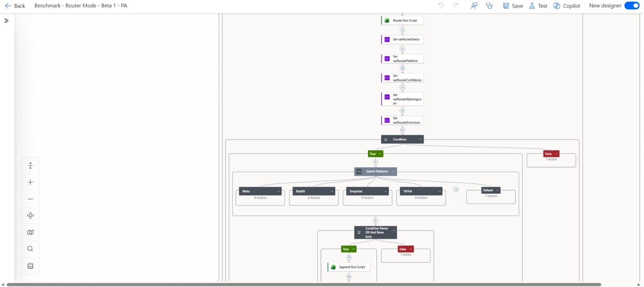The height and width of the screenshot is (287, 644).
Task: Save the flow
Action: pos(513,6)
